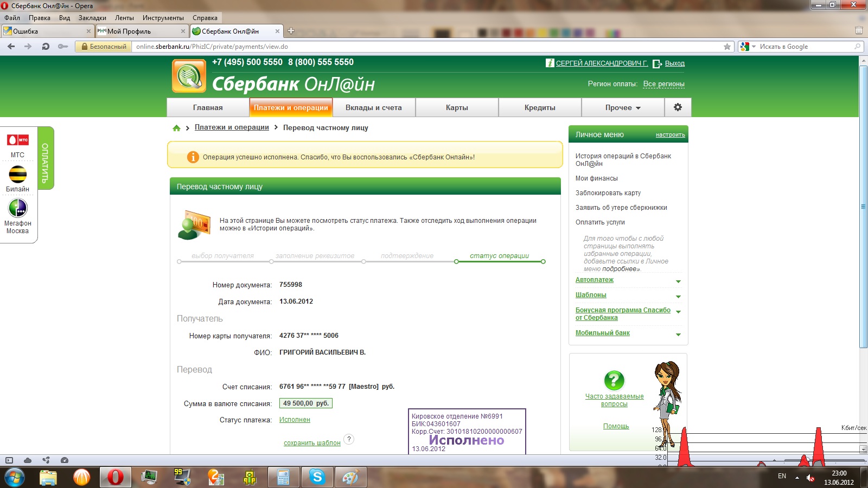Click the сохранить шаблон link
Screen dimensions: 868x488
312,443
